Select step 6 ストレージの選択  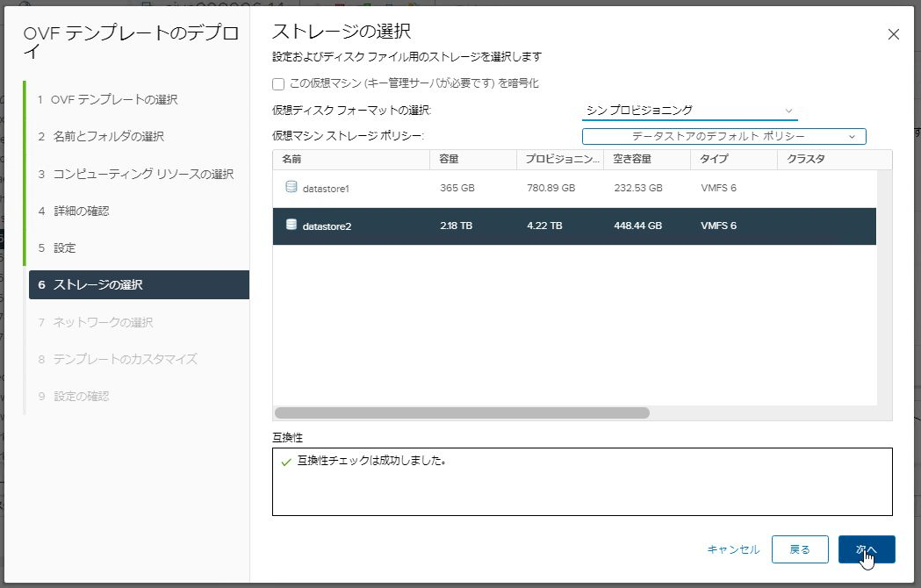click(140, 285)
